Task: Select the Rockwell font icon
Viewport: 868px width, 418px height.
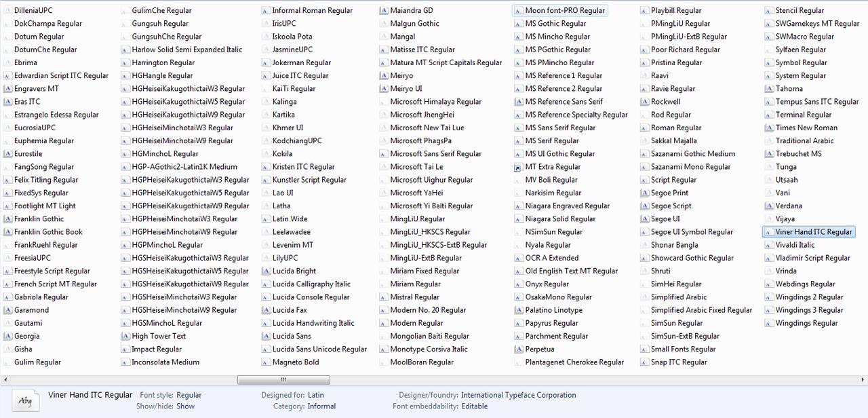Action: point(646,102)
